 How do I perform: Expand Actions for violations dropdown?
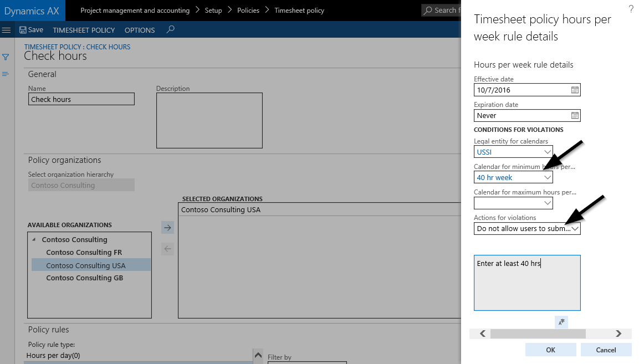click(x=575, y=229)
